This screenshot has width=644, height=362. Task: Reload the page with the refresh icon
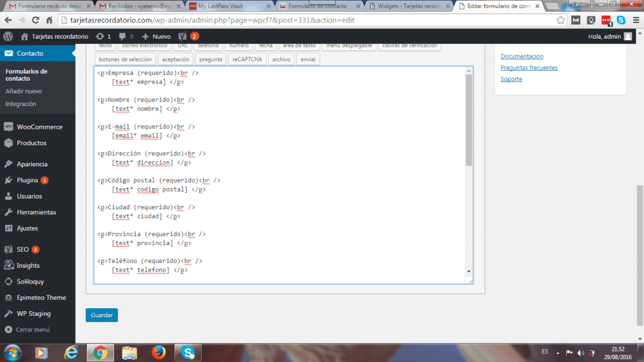pos(35,20)
